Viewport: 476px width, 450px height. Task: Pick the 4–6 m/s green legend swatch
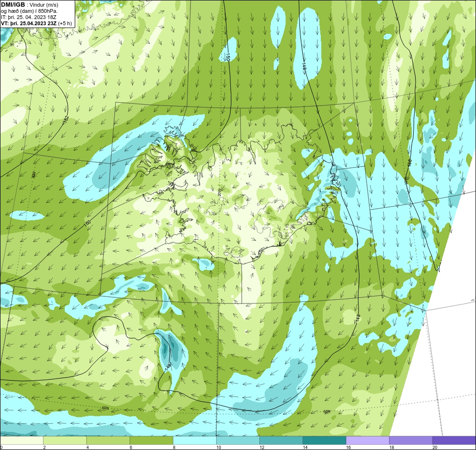coord(108,440)
